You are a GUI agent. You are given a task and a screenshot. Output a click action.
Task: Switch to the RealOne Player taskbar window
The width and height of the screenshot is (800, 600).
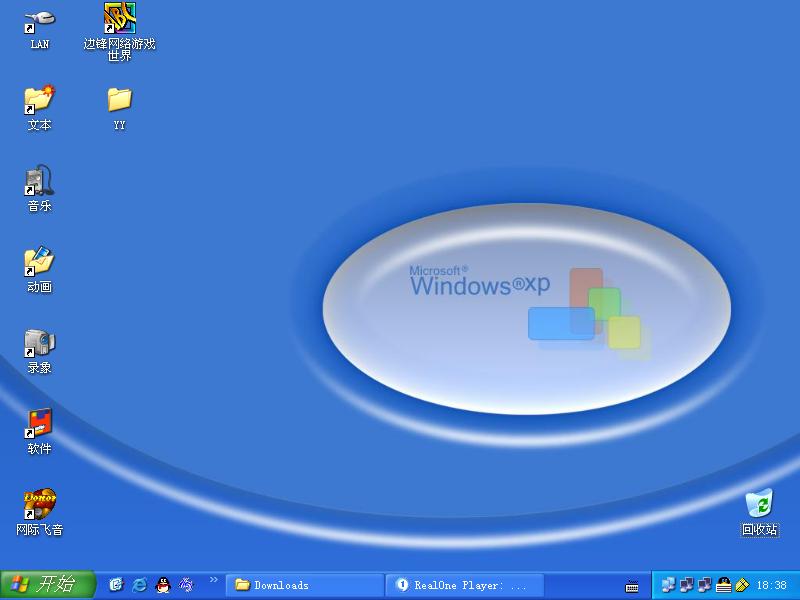coord(465,585)
